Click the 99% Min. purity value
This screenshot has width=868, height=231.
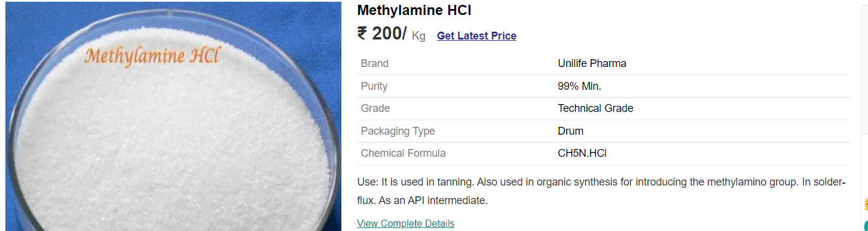click(579, 86)
